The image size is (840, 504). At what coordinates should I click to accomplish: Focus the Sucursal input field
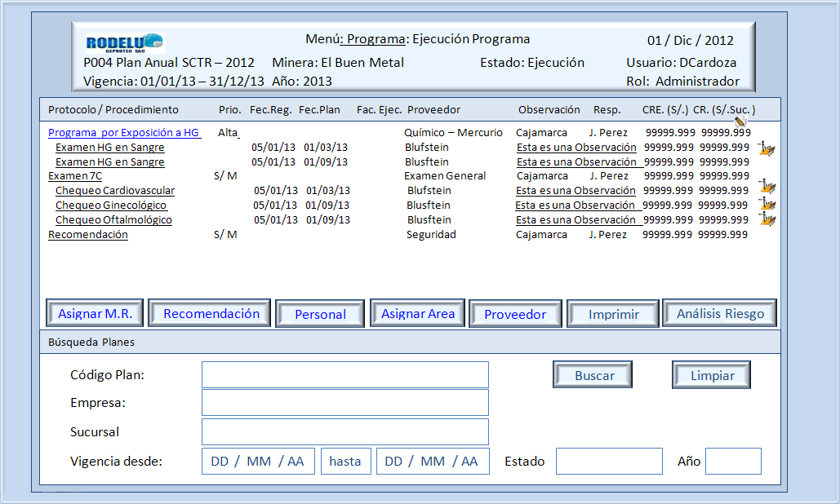click(x=345, y=431)
